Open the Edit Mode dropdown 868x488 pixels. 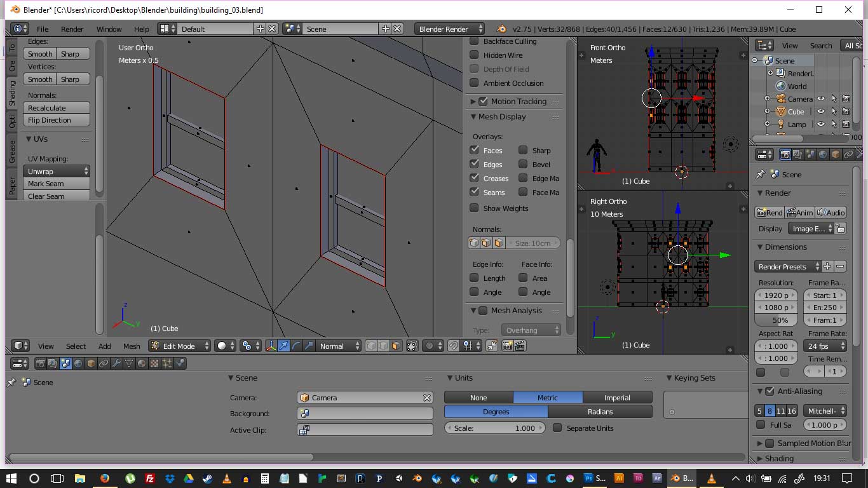pos(179,346)
